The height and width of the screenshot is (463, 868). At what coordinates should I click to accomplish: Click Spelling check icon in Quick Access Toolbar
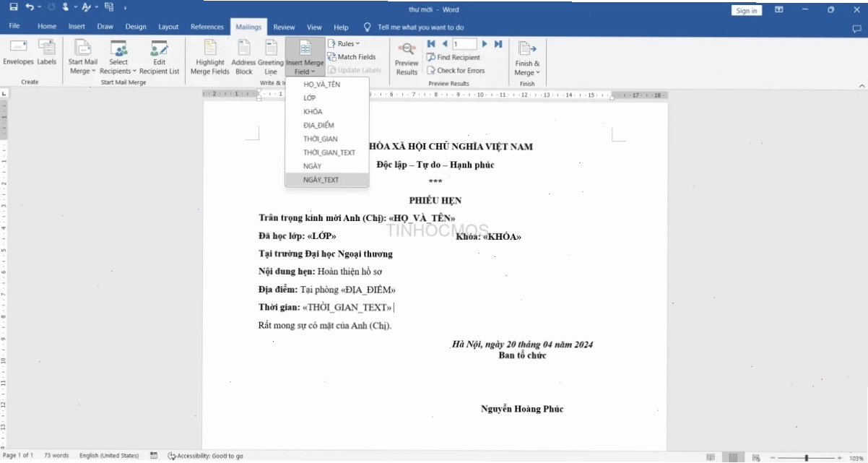click(87, 7)
